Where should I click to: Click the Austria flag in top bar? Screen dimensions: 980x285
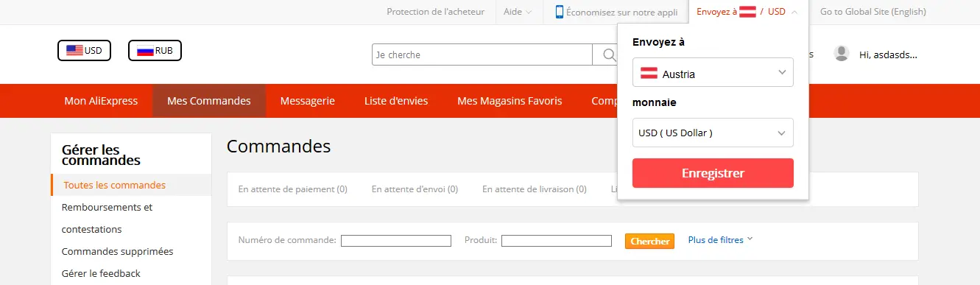747,12
